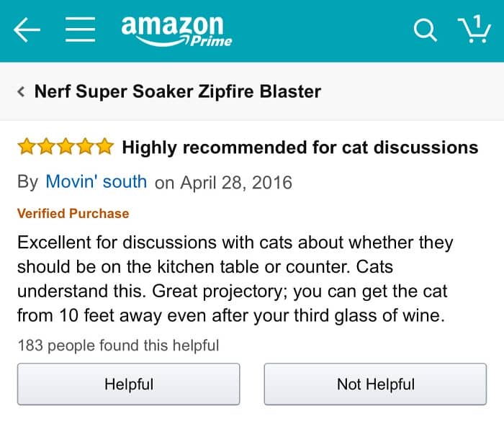
Task: Click the Prime label under the logo
Action: [x=211, y=42]
